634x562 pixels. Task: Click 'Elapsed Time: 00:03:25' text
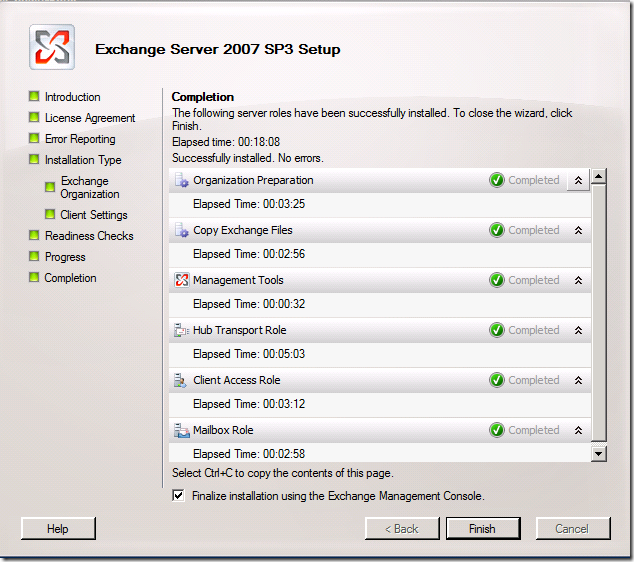pos(249,204)
